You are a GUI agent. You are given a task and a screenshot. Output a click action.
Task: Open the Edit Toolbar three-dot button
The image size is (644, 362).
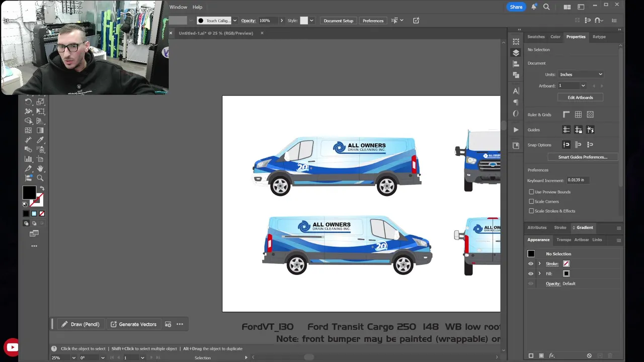[34, 246]
